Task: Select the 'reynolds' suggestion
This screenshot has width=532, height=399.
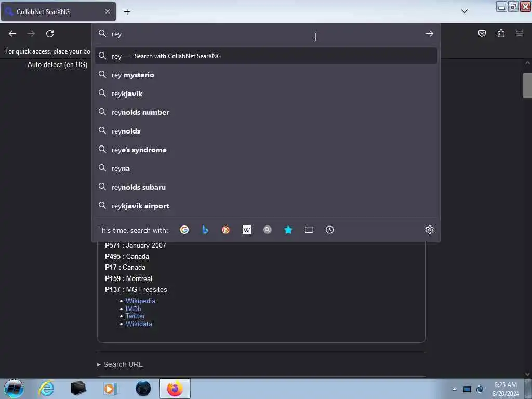Action: pyautogui.click(x=266, y=130)
